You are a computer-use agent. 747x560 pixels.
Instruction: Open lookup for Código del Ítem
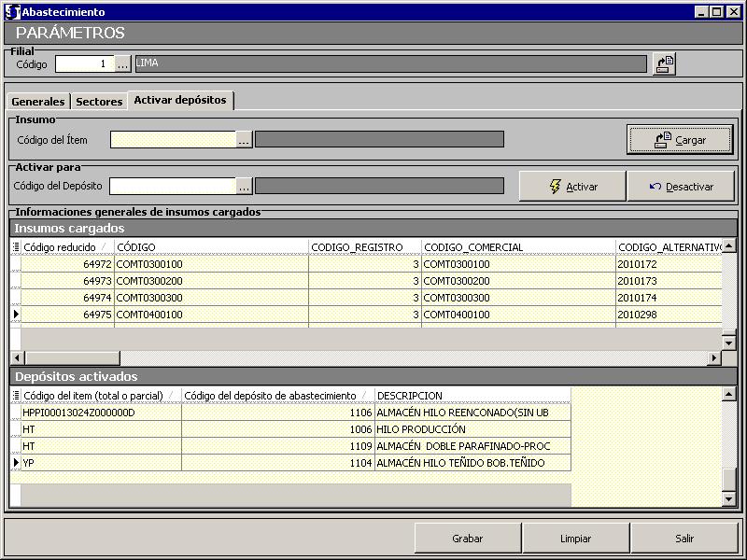(244, 139)
